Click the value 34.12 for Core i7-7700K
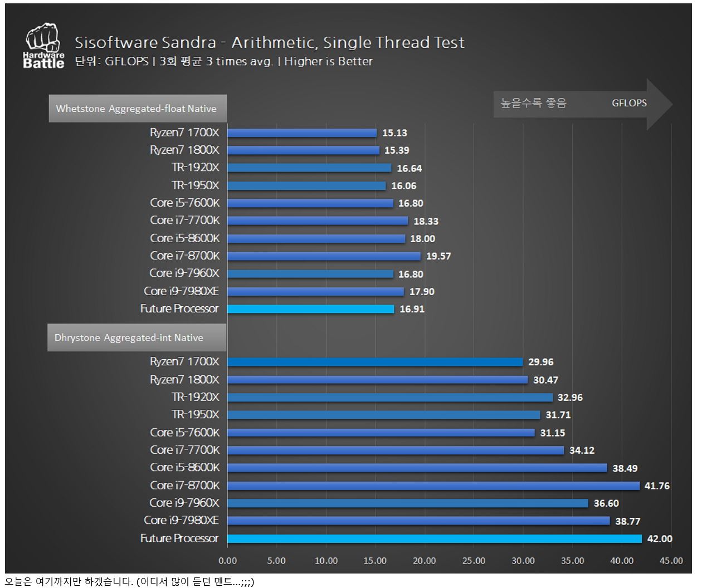This screenshot has width=702, height=588. pos(582,450)
